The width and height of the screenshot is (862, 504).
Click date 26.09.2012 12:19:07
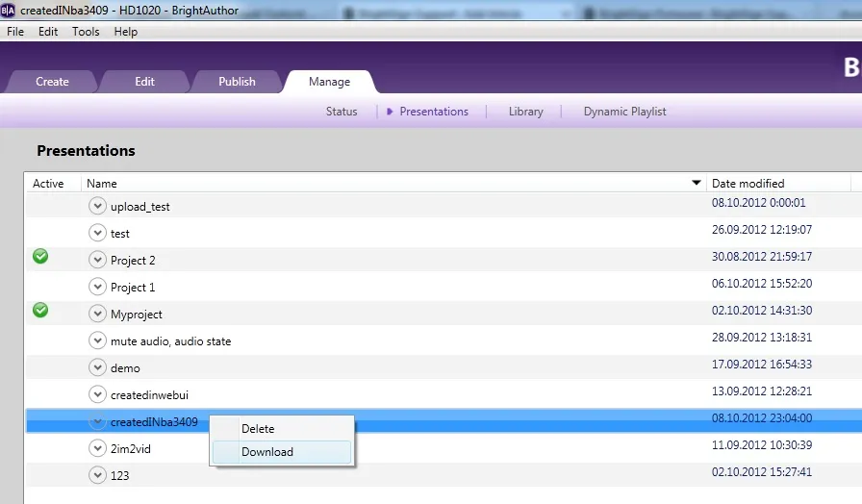pyautogui.click(x=762, y=229)
